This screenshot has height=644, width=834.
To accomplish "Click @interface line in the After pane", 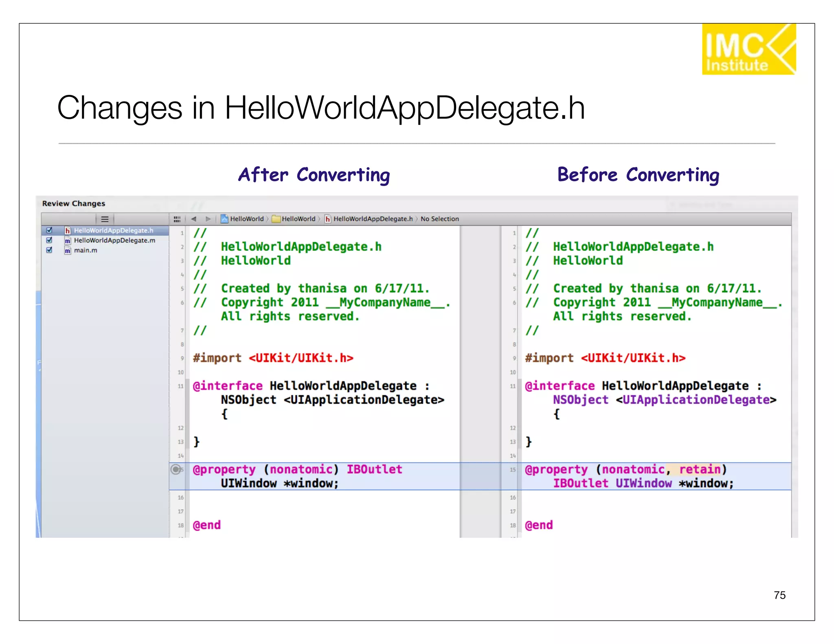I will tap(311, 386).
